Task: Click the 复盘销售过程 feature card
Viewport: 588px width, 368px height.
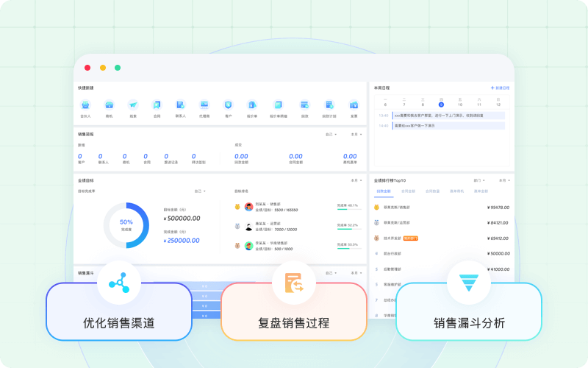Action: (x=293, y=312)
